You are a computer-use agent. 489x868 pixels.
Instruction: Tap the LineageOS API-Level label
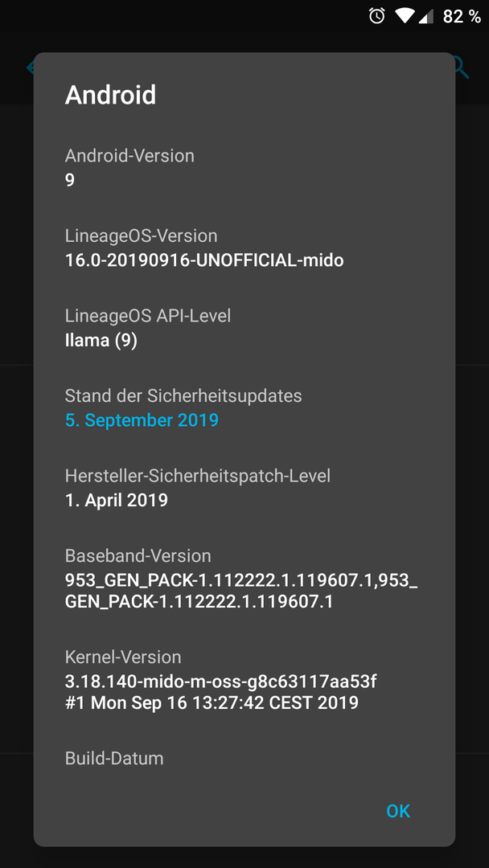[148, 316]
